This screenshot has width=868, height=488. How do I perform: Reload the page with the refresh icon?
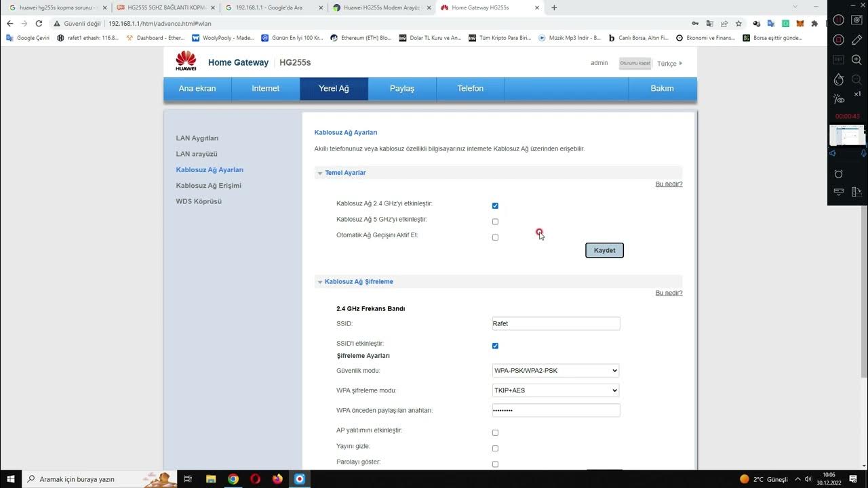tap(39, 23)
